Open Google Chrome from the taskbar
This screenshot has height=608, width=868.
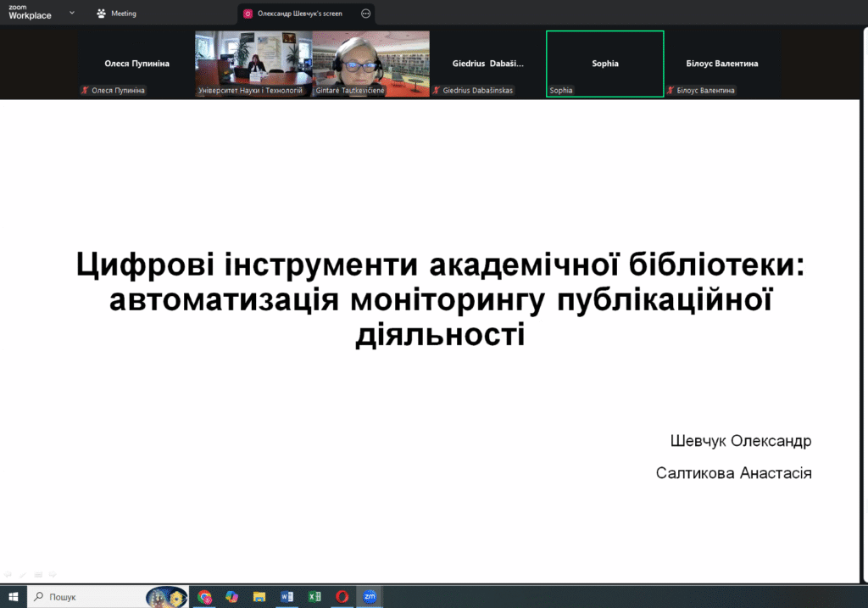tap(204, 597)
